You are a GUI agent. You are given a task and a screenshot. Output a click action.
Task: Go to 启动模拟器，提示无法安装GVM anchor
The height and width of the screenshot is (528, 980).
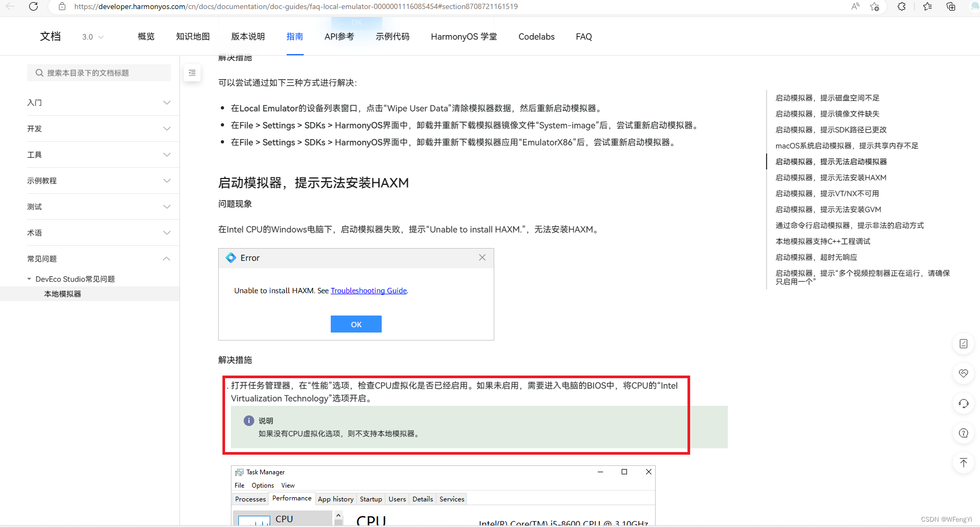tap(828, 209)
